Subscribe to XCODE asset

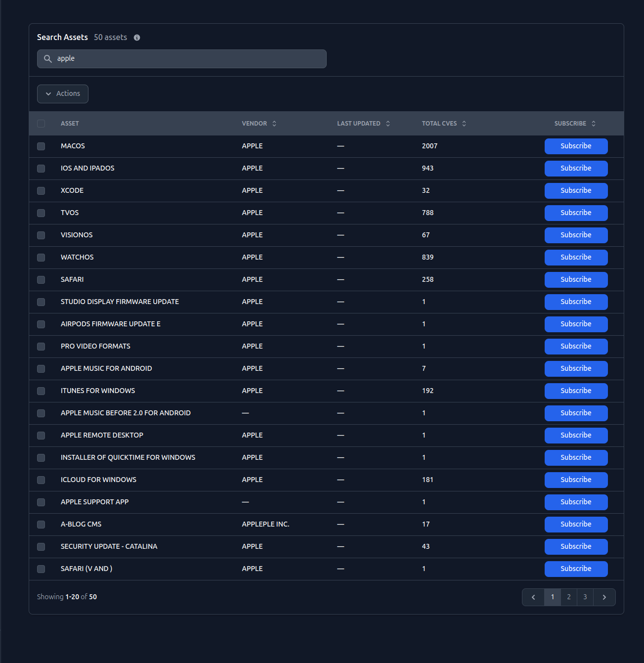point(576,191)
